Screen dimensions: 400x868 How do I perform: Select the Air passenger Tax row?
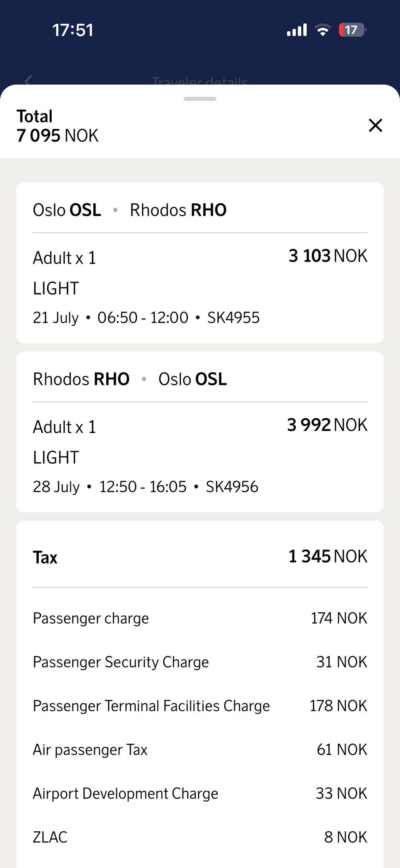[x=200, y=750]
